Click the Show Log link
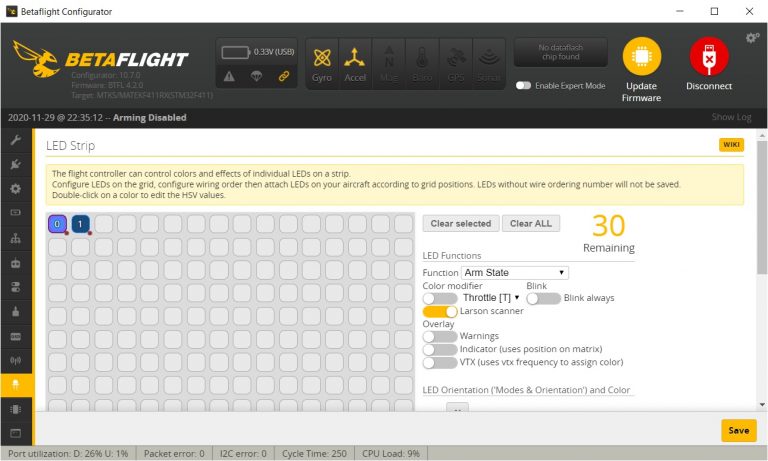Screen dimensions: 768x461 (731, 117)
